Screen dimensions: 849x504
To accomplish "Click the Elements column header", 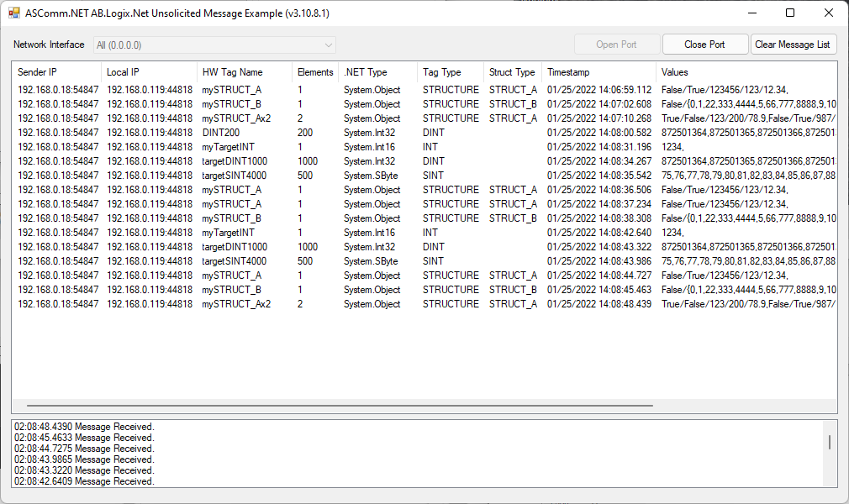I will (314, 72).
